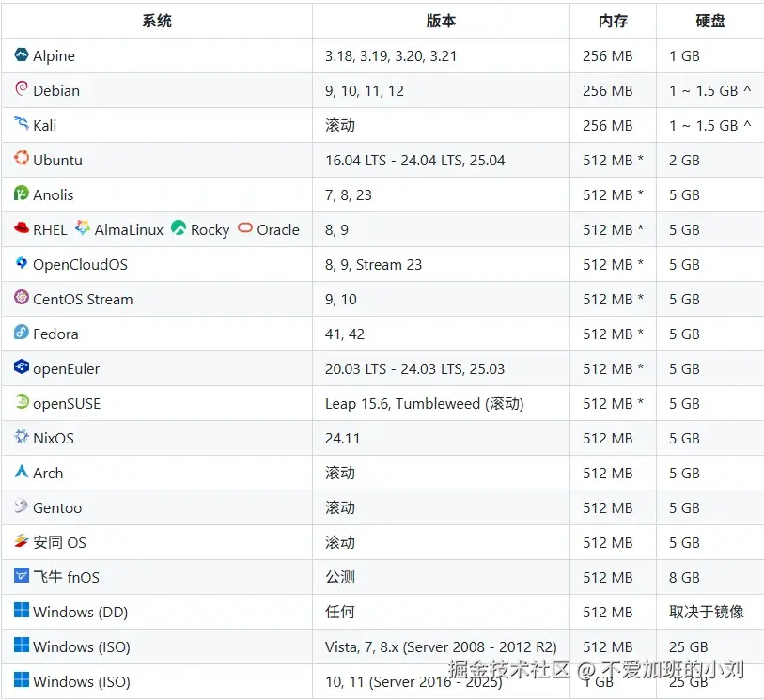Click 公测 version in fnOS row
The width and height of the screenshot is (764, 700).
(x=340, y=577)
